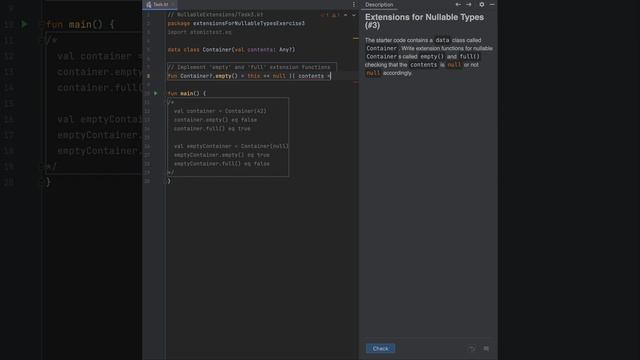640x360 pixels.
Task: Click the 'emptyContainer.empty() eq true' line
Action: [x=222, y=155]
